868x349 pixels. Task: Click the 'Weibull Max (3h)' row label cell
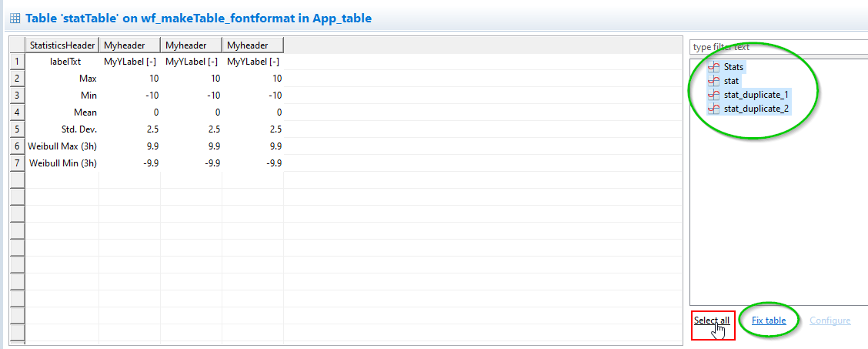(x=62, y=146)
